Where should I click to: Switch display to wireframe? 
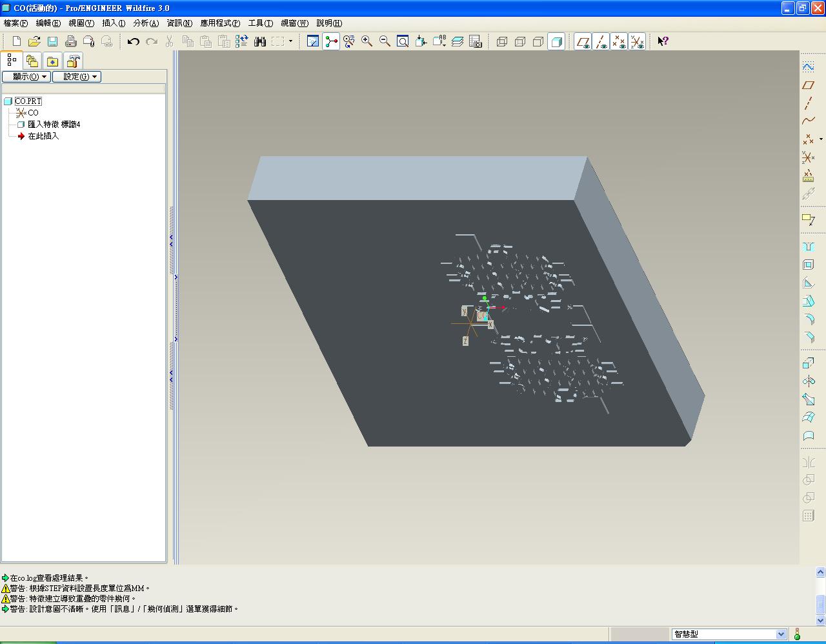coord(502,41)
